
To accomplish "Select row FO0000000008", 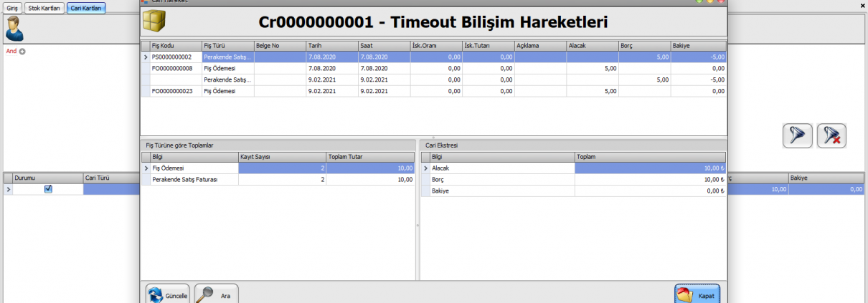I will tap(433, 68).
